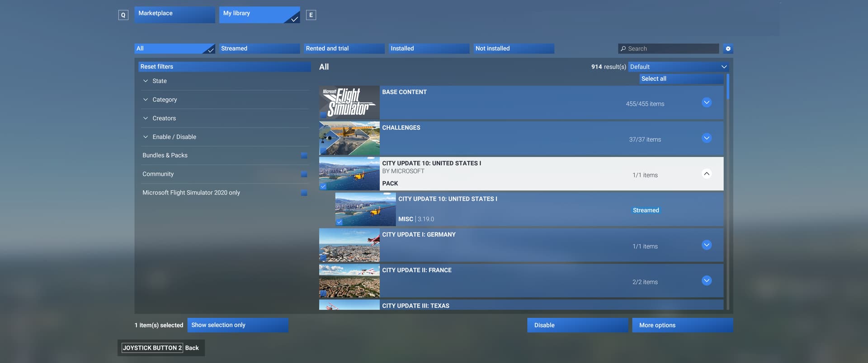
Task: Expand City Update I: Germany chevron
Action: (x=707, y=245)
